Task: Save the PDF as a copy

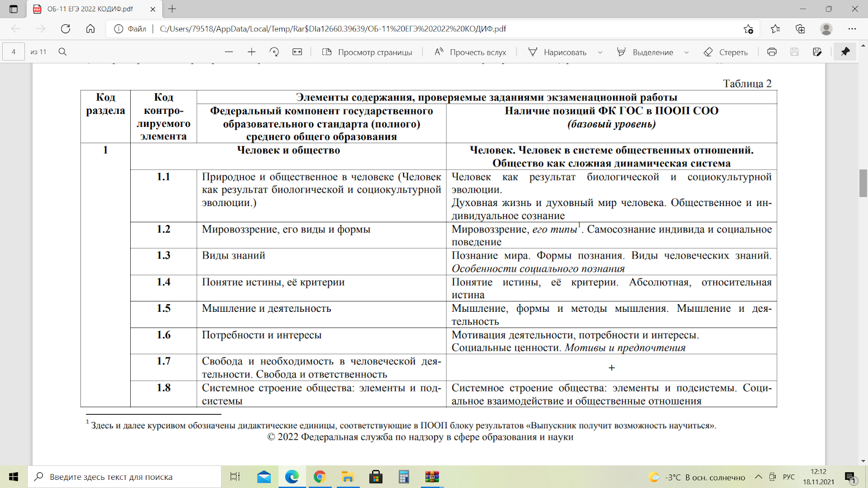Action: point(818,52)
